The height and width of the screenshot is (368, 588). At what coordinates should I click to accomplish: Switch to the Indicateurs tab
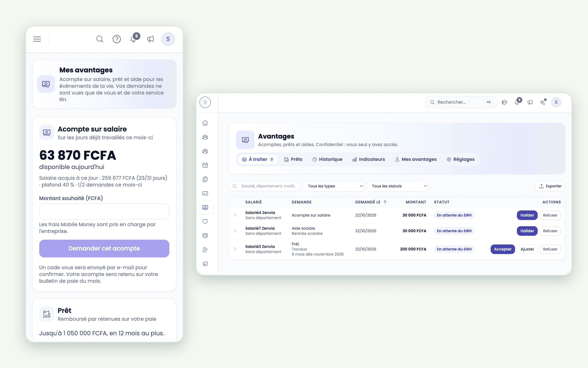pyautogui.click(x=369, y=159)
